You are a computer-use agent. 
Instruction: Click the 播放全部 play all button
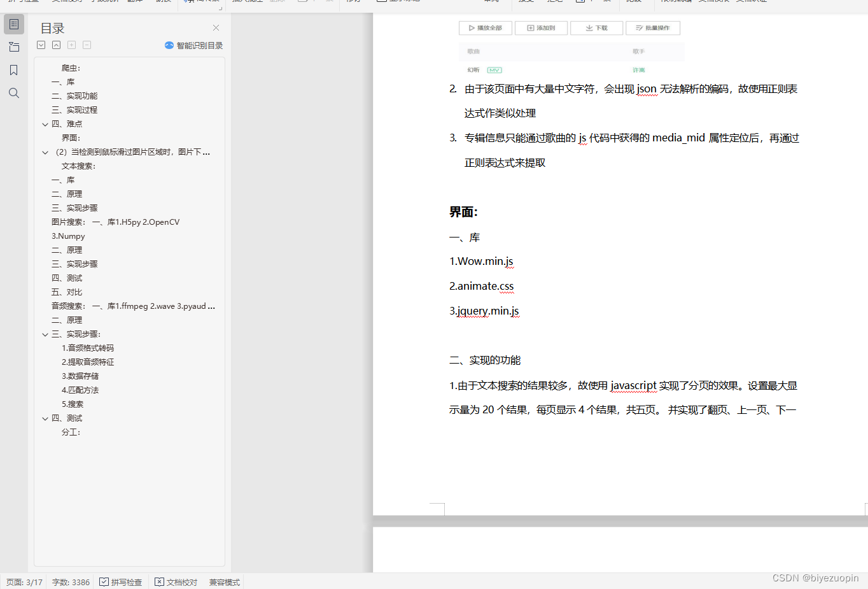pyautogui.click(x=485, y=27)
